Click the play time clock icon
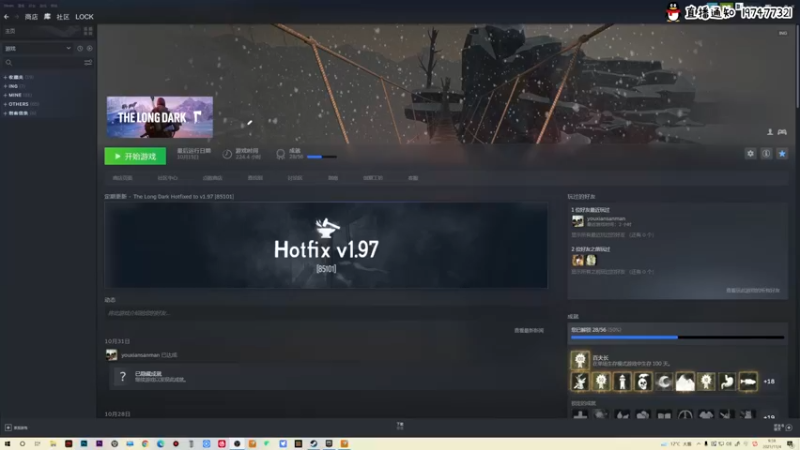The image size is (800, 450). (x=227, y=154)
